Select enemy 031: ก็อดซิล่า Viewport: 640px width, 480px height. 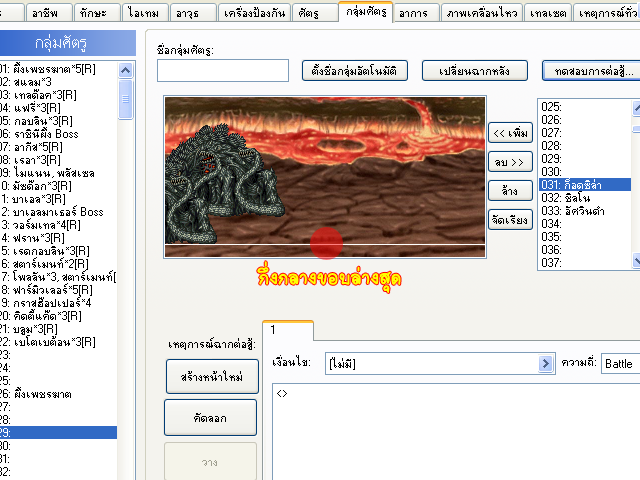click(585, 185)
